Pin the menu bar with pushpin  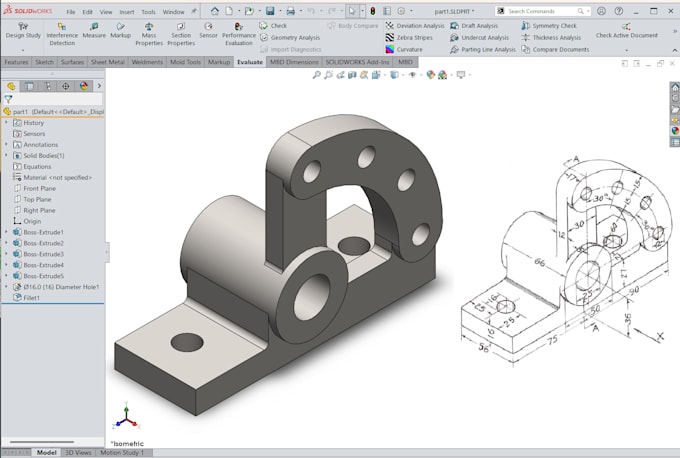click(x=194, y=11)
